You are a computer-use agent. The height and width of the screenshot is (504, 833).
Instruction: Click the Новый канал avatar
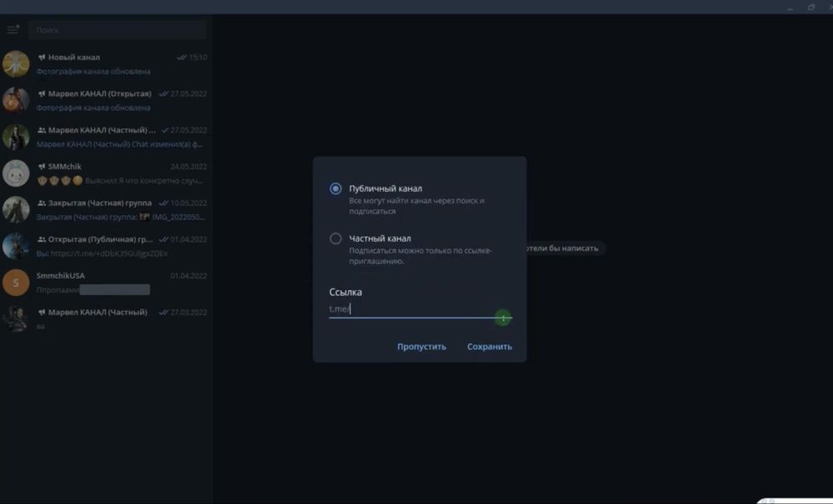click(x=16, y=64)
